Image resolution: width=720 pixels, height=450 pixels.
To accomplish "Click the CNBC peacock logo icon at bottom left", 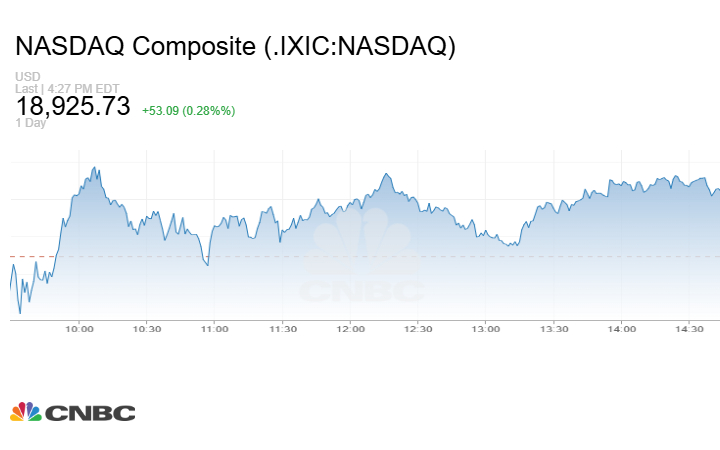I will point(25,412).
